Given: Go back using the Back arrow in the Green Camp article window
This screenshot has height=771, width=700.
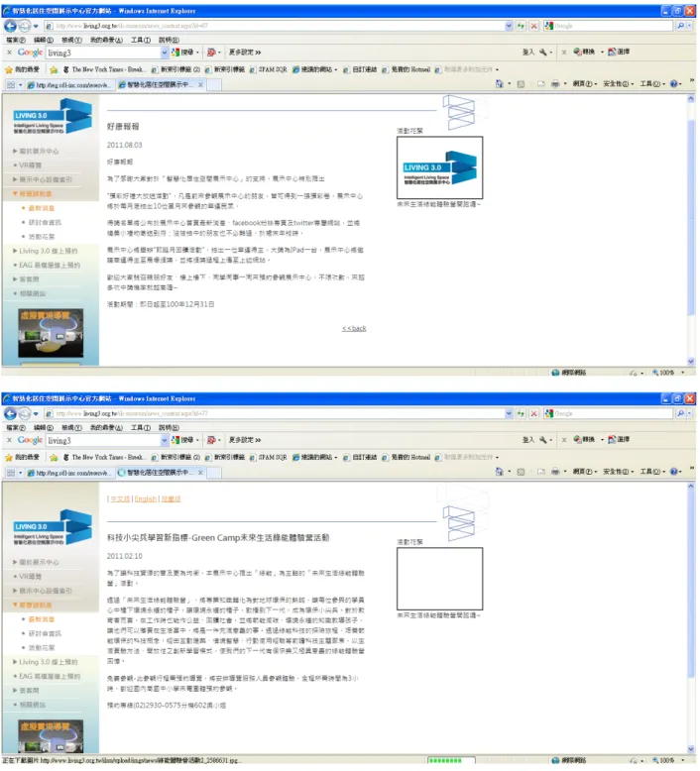Looking at the screenshot, I should pyautogui.click(x=10, y=413).
